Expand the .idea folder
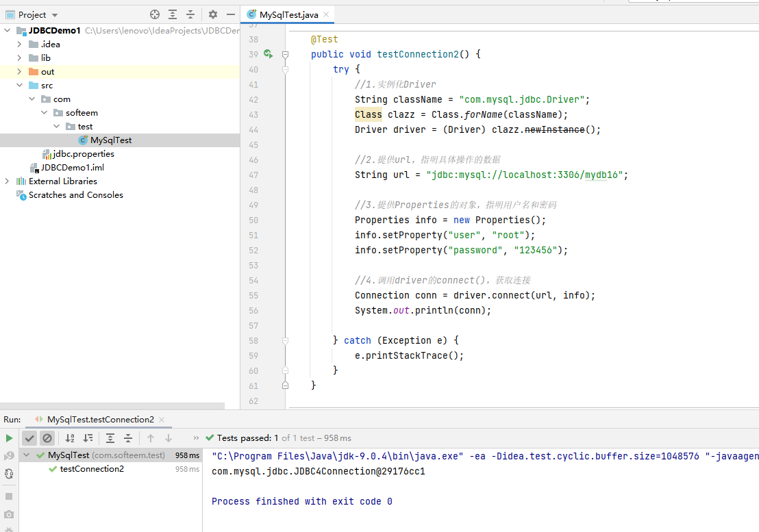The height and width of the screenshot is (532, 759). point(19,44)
